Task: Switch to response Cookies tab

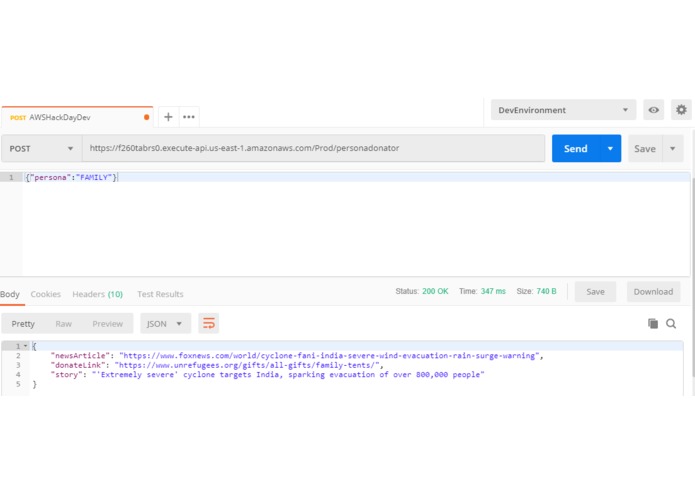Action: tap(46, 294)
